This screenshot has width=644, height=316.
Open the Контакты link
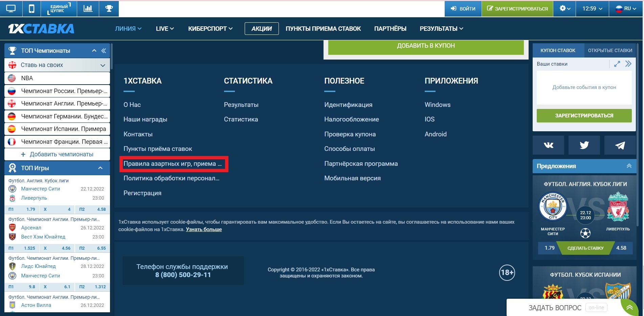tap(138, 134)
